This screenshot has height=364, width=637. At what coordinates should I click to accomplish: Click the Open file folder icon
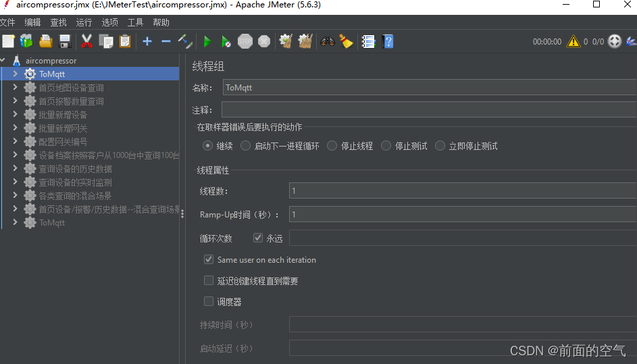point(45,41)
